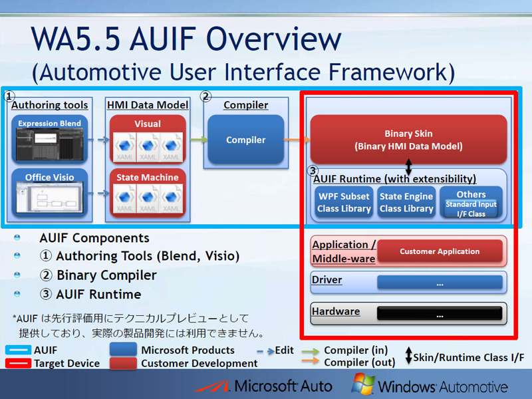532x399 pixels.
Task: Click the Others label in runtime box
Action: 471,194
